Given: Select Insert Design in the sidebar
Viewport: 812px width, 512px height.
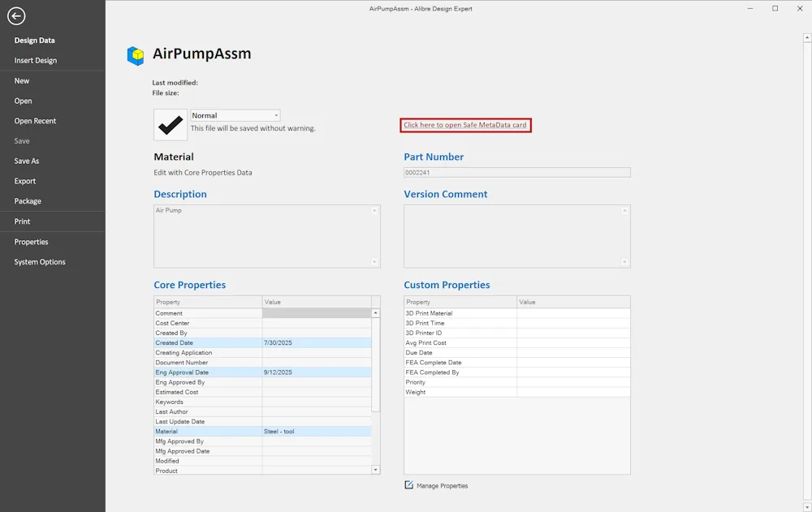Looking at the screenshot, I should click(35, 61).
